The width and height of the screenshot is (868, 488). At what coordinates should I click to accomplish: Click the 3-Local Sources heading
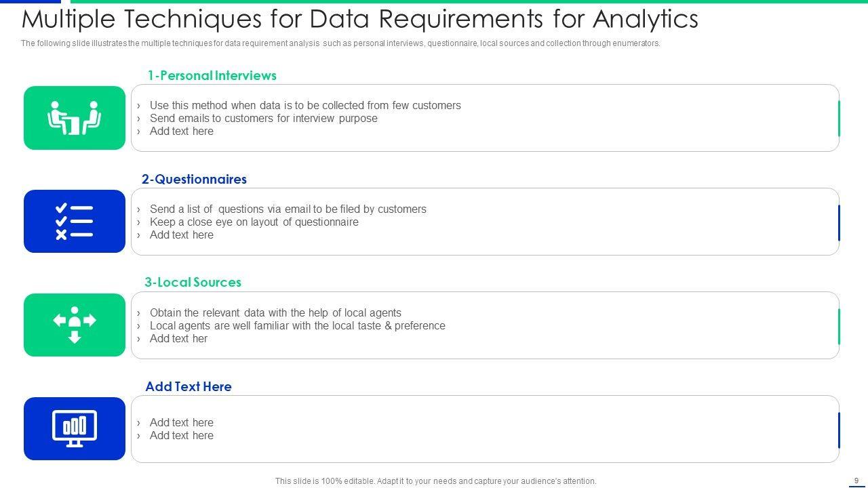pos(193,282)
